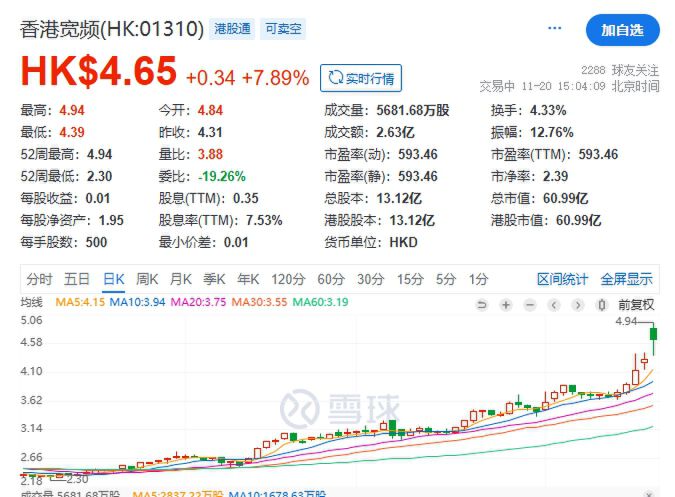Switch to the 五日 tab
Viewport: 675px width, 497px height.
tap(77, 279)
